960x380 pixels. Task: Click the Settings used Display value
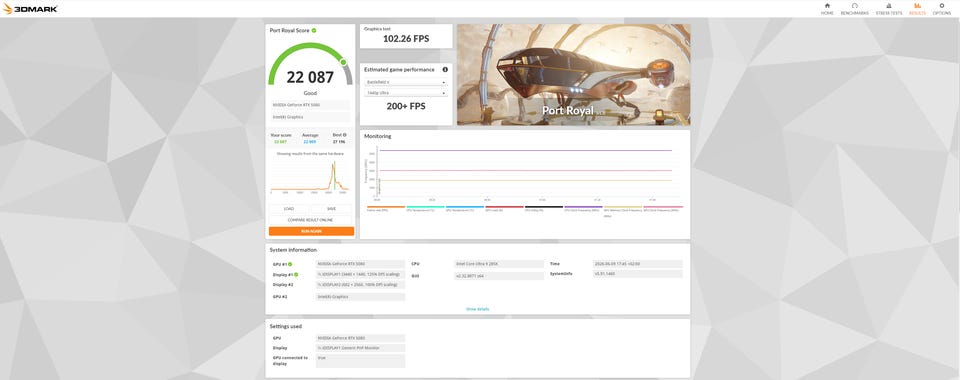360,348
